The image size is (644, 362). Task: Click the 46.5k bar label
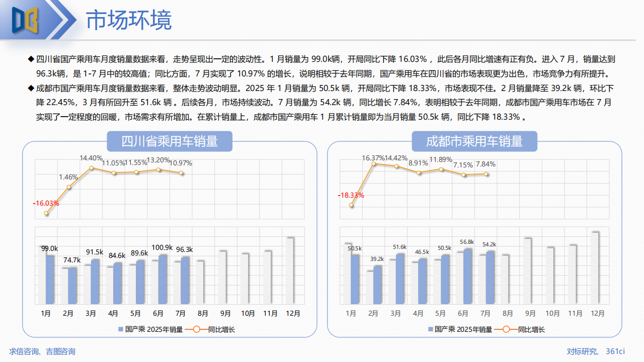click(x=422, y=252)
